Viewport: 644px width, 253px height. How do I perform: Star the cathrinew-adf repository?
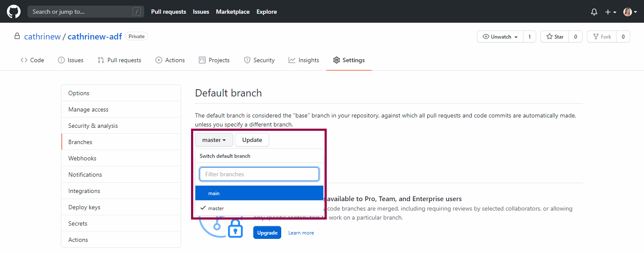pos(555,37)
